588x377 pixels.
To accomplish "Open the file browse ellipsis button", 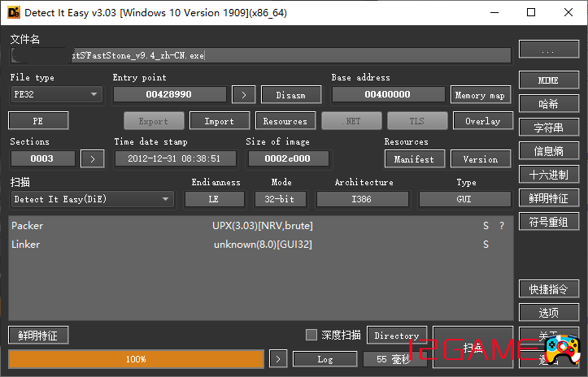I will pos(547,50).
